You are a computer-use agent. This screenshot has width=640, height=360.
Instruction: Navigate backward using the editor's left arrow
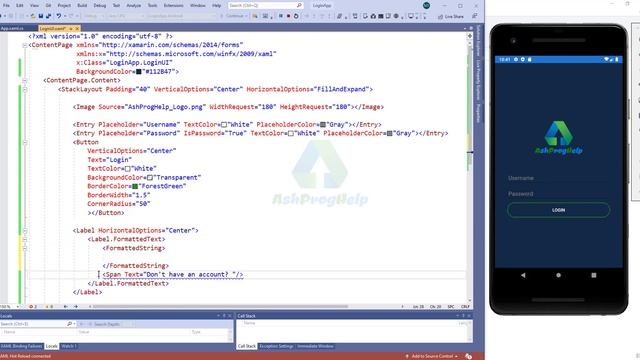pyautogui.click(x=65, y=306)
